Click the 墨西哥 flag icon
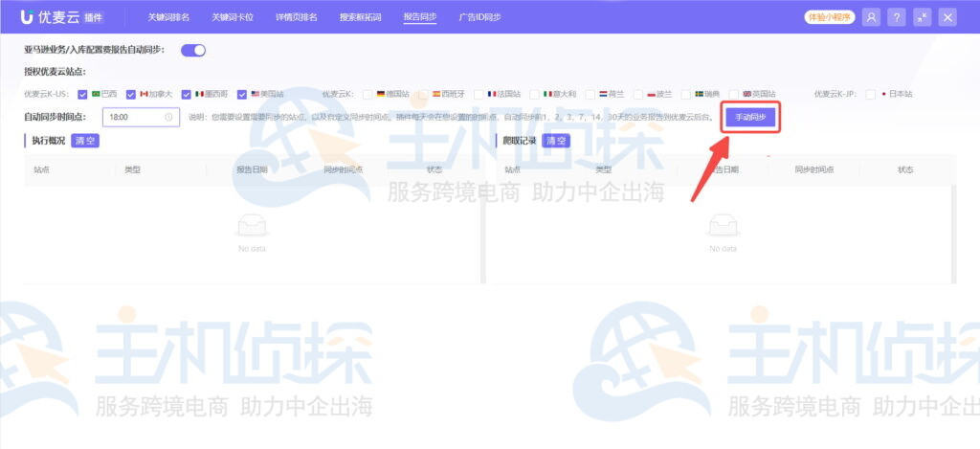Viewport: 980px width, 449px height. [199, 94]
